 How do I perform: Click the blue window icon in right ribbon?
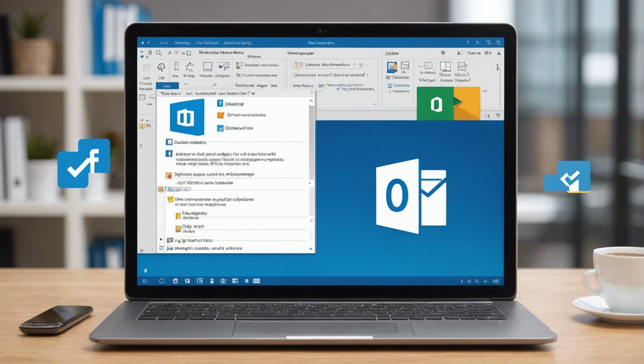pyautogui.click(x=392, y=67)
